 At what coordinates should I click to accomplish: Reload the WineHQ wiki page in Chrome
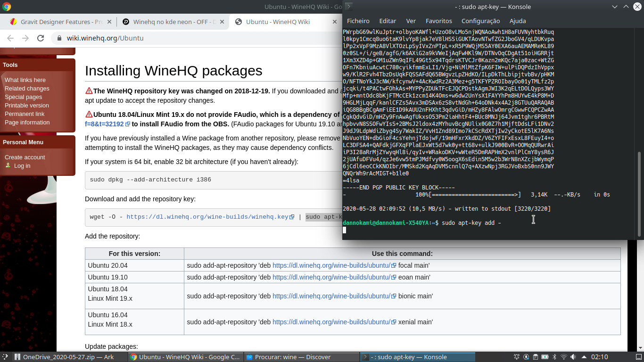point(41,39)
